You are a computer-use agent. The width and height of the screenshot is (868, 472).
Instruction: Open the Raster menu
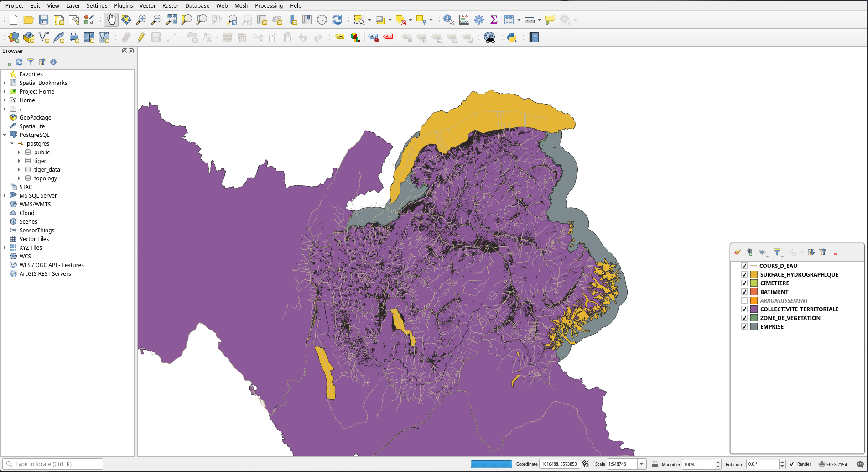pos(170,5)
